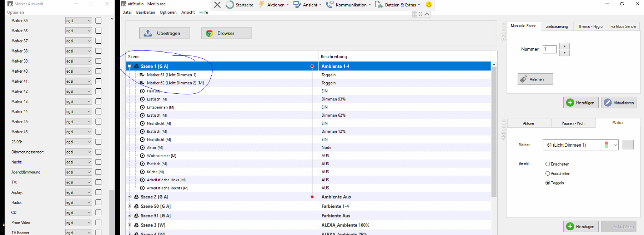
Task: Open the Datei menu
Action: [x=127, y=12]
